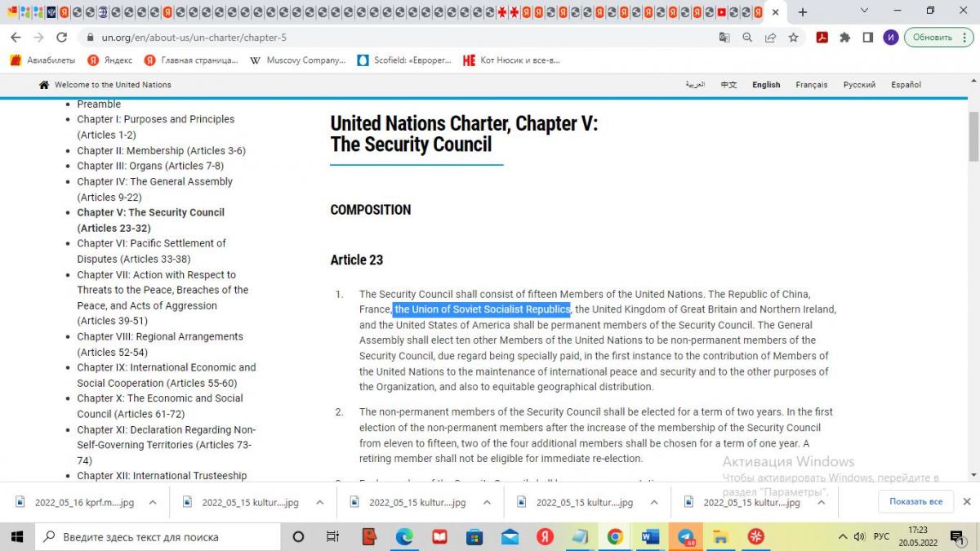Share this page using share icon
The width and height of the screenshot is (980, 551).
(770, 38)
